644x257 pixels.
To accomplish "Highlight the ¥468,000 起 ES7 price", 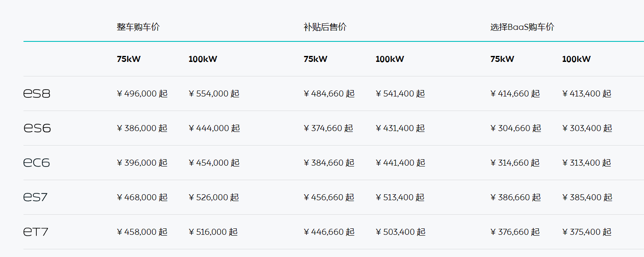I will [142, 197].
